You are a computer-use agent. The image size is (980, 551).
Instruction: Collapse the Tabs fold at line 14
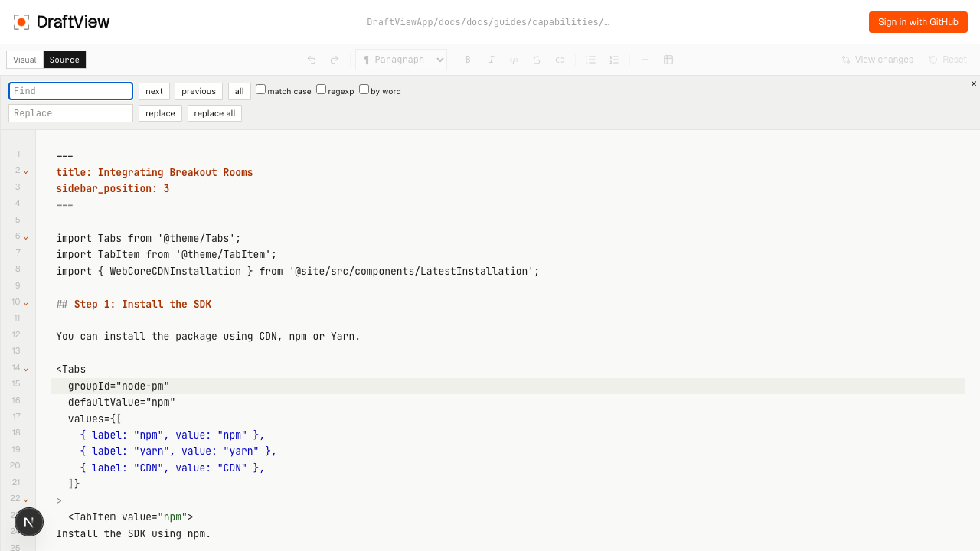[26, 370]
